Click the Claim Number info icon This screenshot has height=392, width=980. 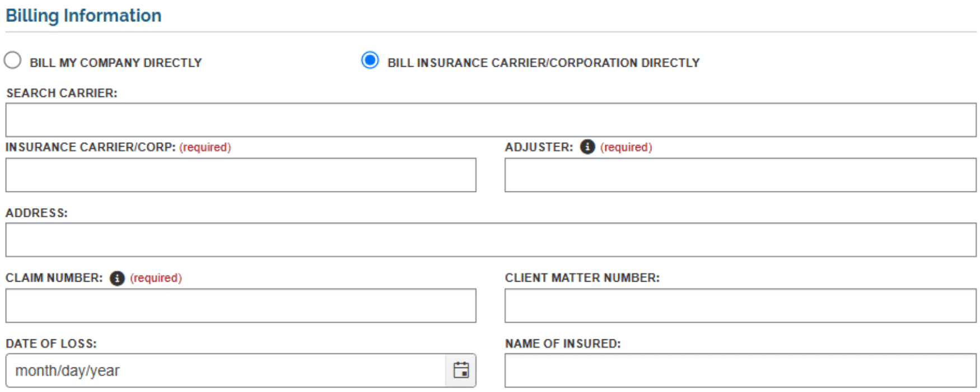point(117,278)
